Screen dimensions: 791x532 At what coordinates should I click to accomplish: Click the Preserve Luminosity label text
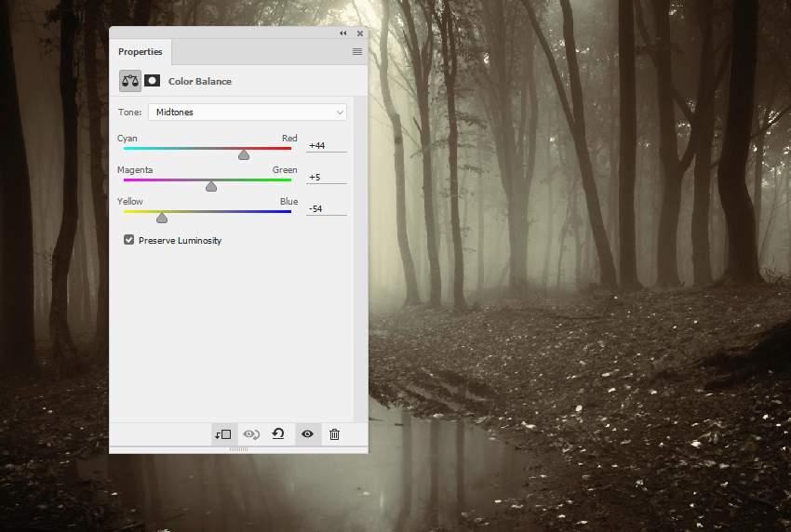181,241
